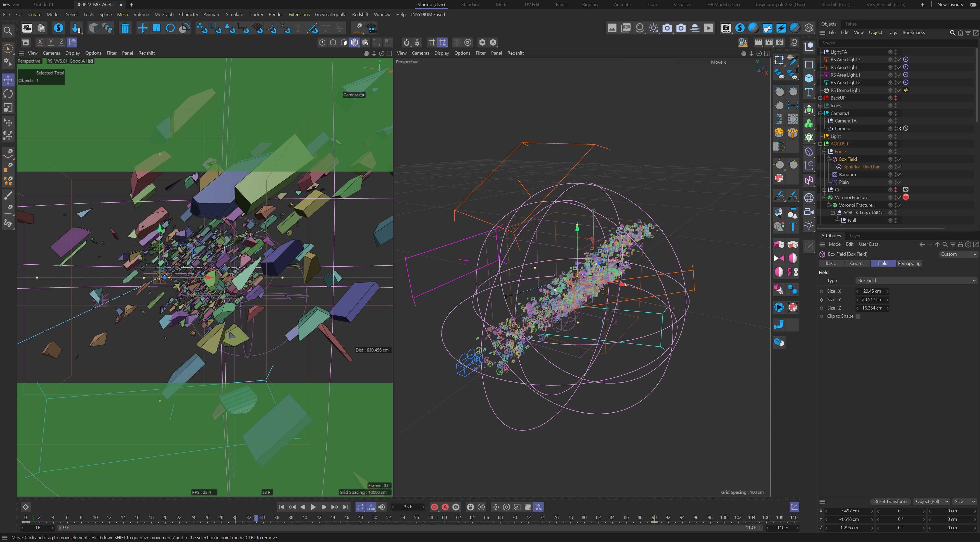The width and height of the screenshot is (980, 542).
Task: Click the Go to End playback icon
Action: click(346, 507)
